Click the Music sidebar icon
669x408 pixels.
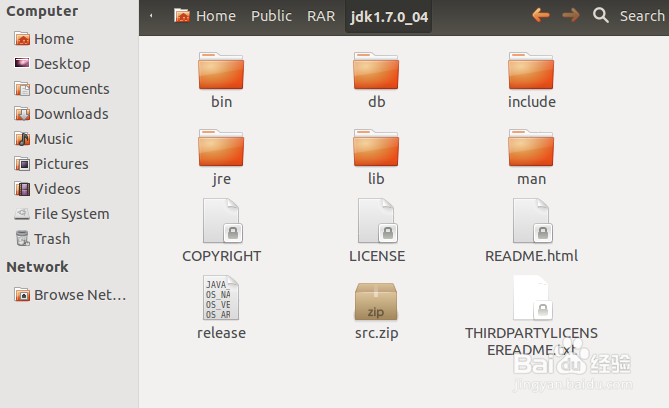click(22, 139)
